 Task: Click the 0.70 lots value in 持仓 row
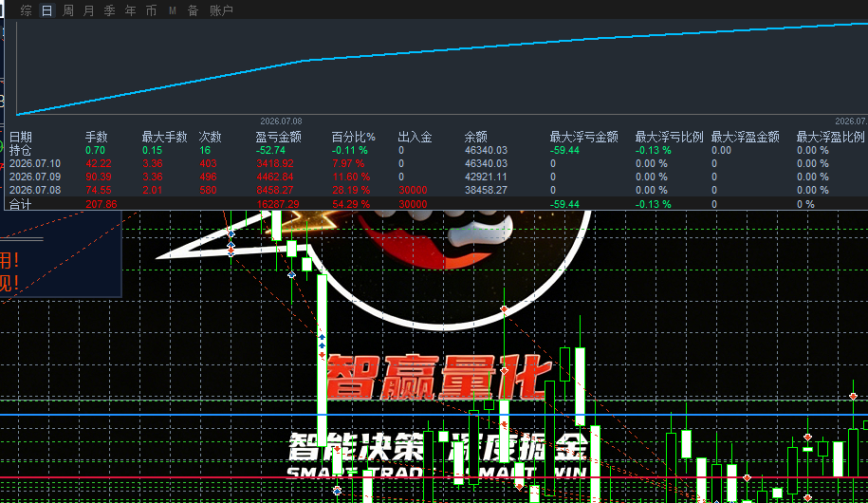(95, 150)
